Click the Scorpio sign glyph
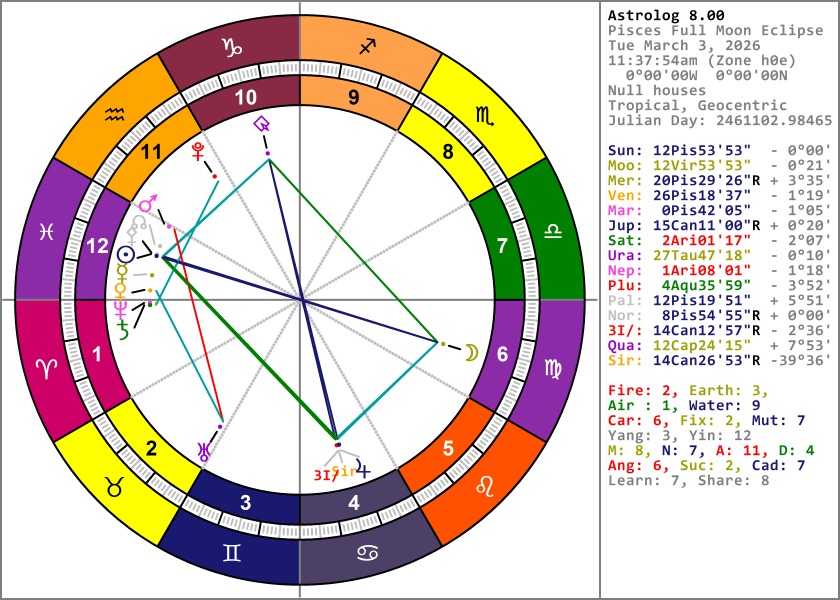Screen dimensions: 840x600 [484, 116]
